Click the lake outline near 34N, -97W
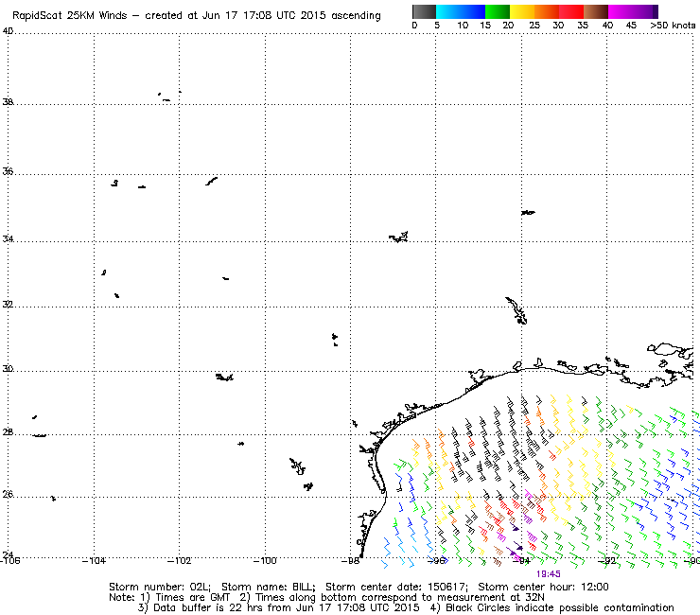Image resolution: width=700 pixels, height=615 pixels. tap(398, 237)
